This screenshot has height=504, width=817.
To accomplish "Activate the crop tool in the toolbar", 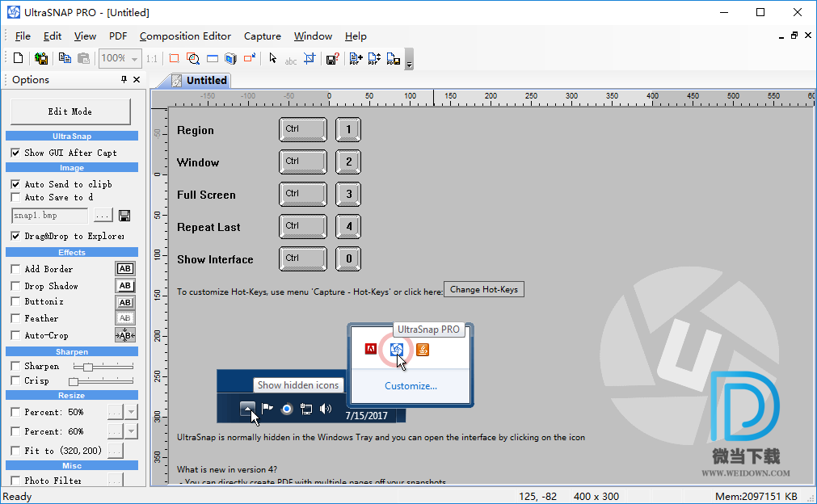I will [x=309, y=58].
